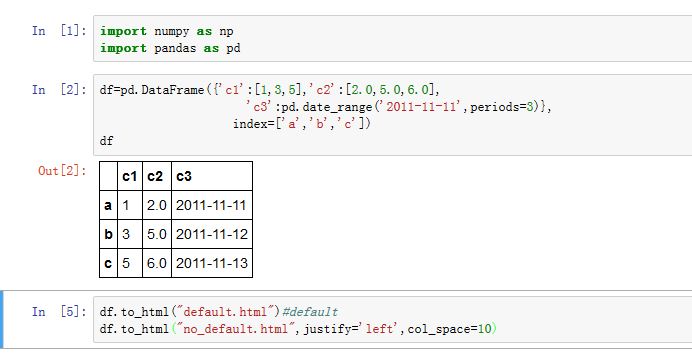The width and height of the screenshot is (692, 363).
Task: Click the lone 'df' line in cell 2
Action: [x=106, y=141]
